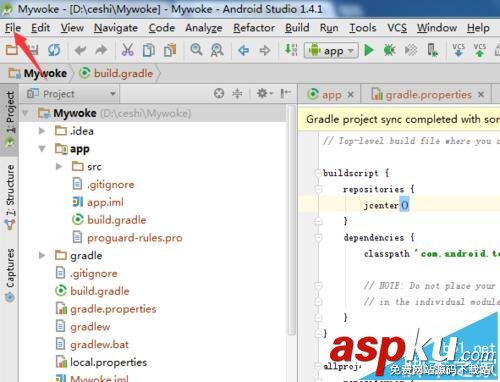The width and height of the screenshot is (500, 382).
Task: Open the VCS menu
Action: click(397, 28)
